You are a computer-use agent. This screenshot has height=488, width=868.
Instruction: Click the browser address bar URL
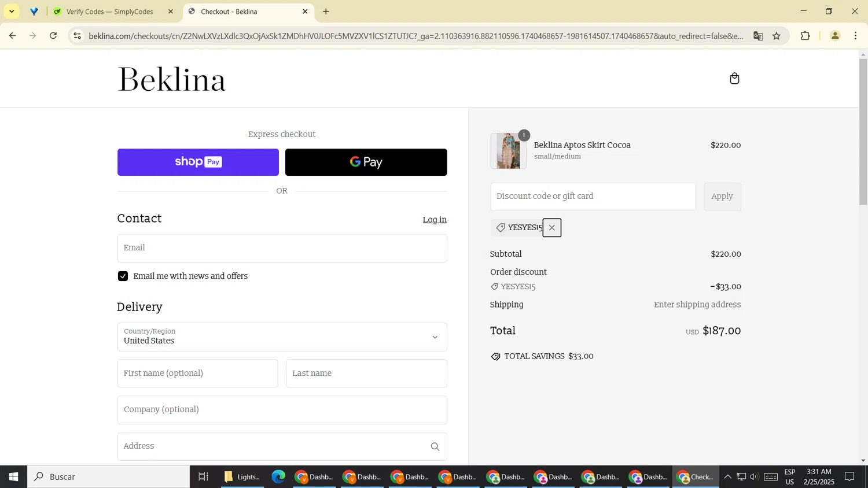[415, 36]
